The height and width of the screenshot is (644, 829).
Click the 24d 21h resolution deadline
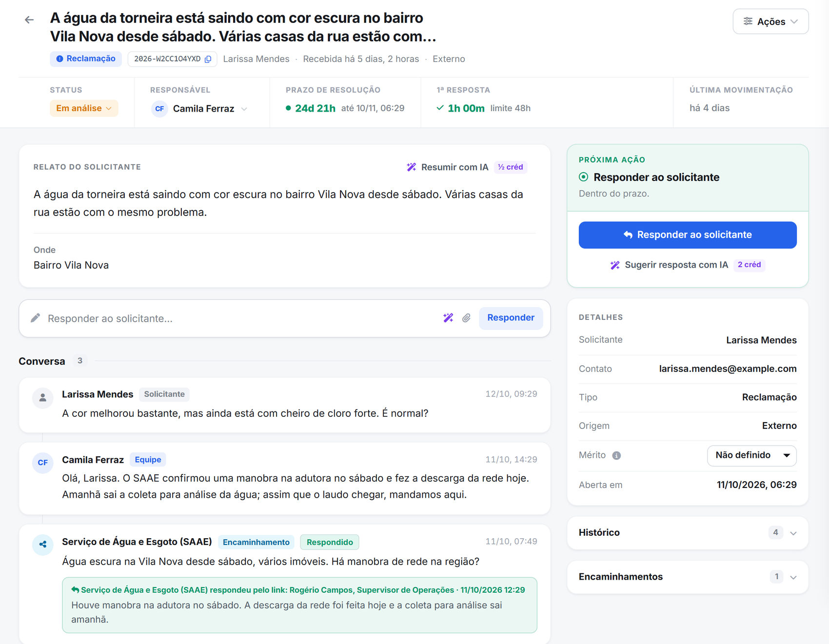(315, 108)
